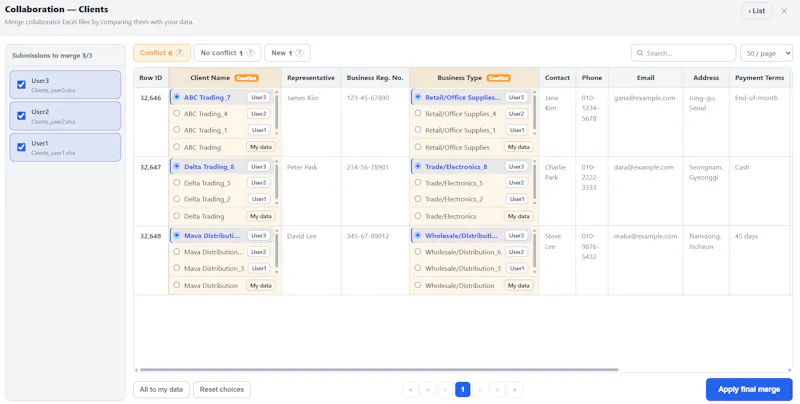Click the Business Reg. No. column header
Screen dimensions: 800x404
click(375, 78)
